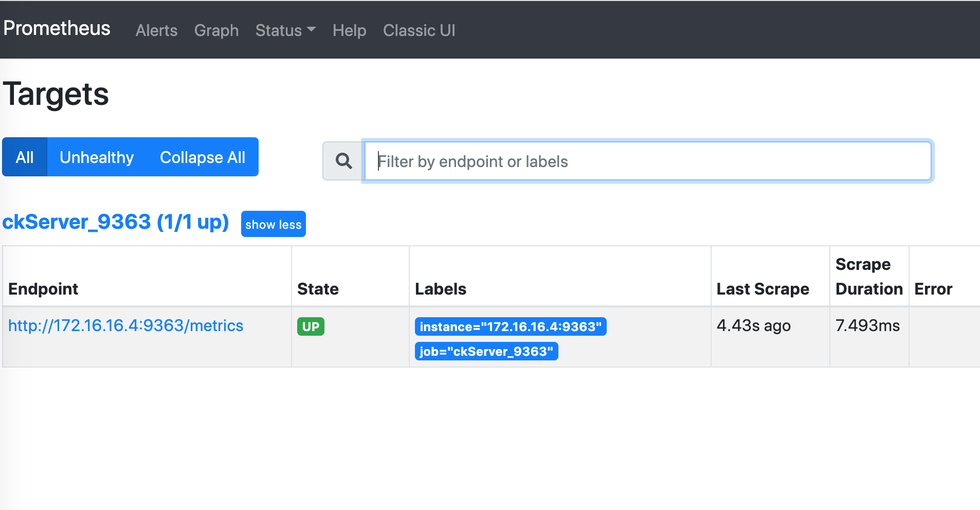Click the Scrape Duration column header
The height and width of the screenshot is (510, 980).
869,277
